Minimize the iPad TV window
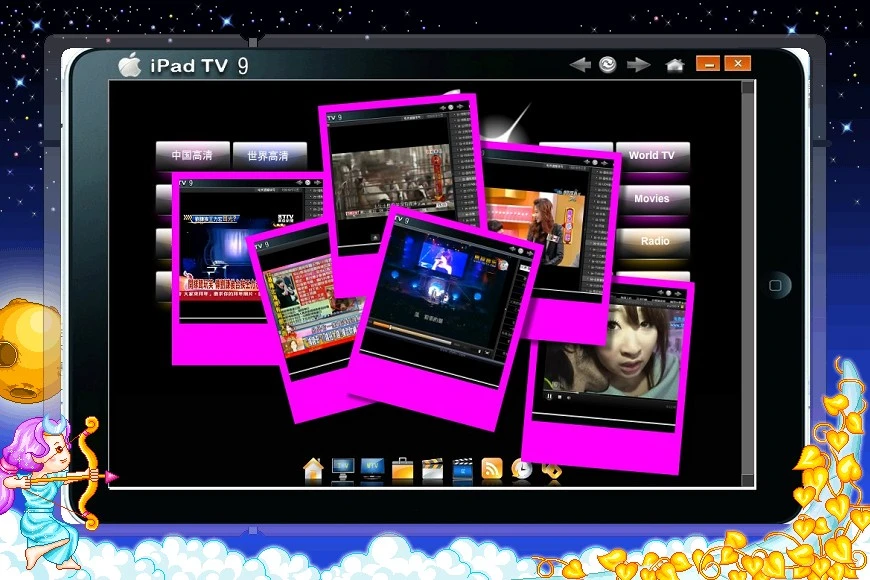 tap(708, 64)
